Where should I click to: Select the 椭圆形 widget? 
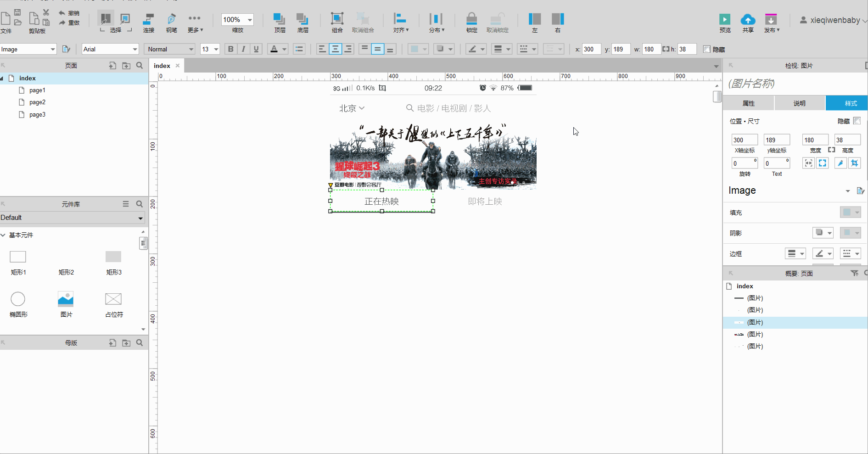point(18,305)
